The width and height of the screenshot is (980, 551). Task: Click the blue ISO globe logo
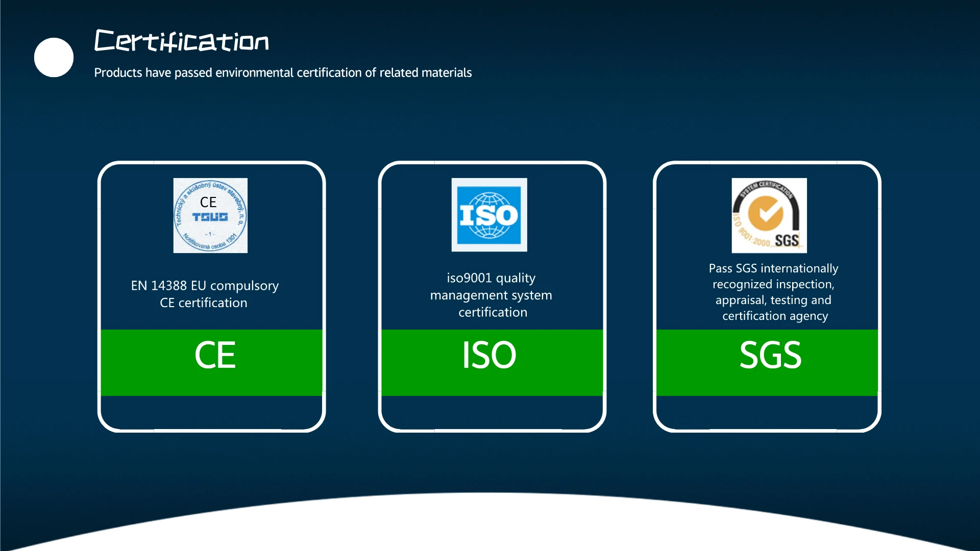(x=489, y=215)
